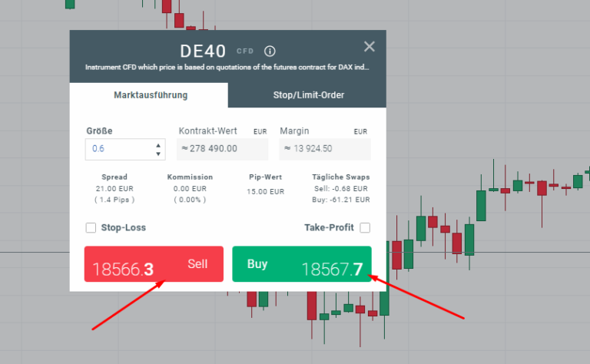Enable the Stop-Loss checkbox
The image size is (590, 364).
point(91,227)
